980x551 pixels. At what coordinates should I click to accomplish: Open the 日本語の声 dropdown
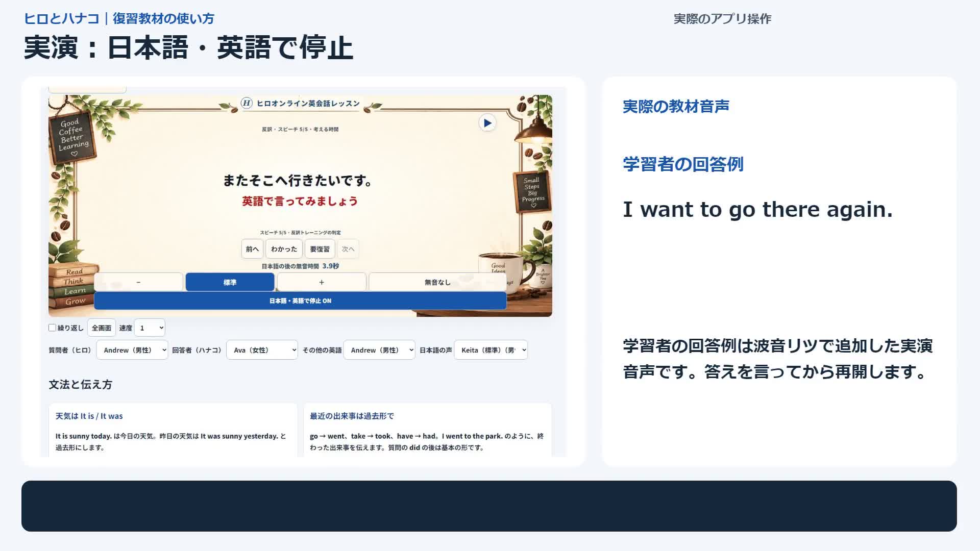click(x=491, y=350)
